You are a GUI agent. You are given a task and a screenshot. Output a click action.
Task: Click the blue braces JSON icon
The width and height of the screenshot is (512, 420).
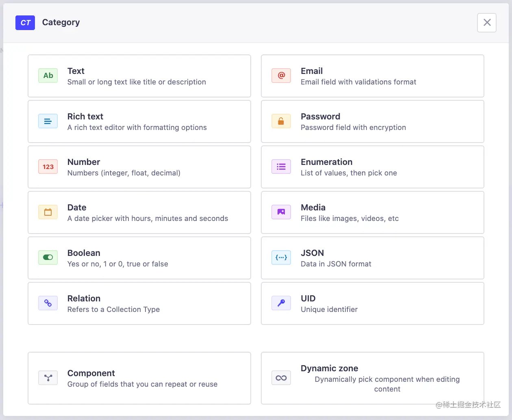(281, 258)
